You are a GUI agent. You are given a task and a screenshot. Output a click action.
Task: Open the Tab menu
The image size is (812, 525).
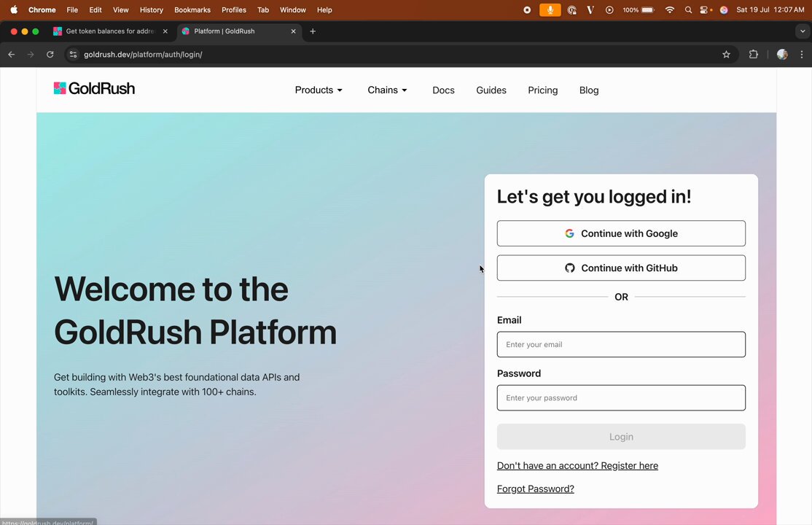[x=263, y=10]
